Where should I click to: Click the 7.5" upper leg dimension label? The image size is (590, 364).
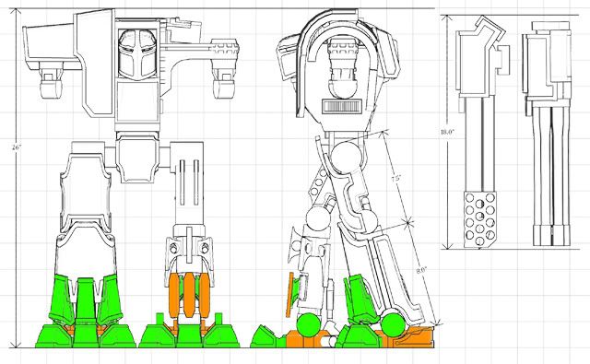[x=395, y=178]
